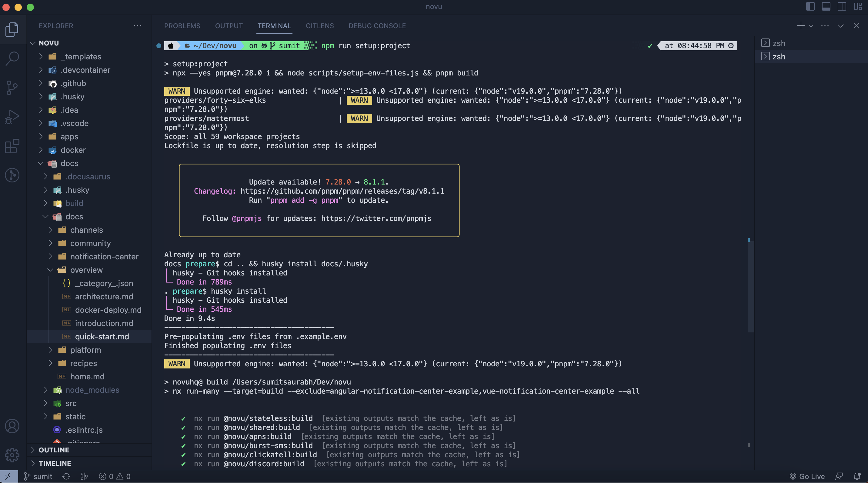The height and width of the screenshot is (483, 868).
Task: Create a new terminal with the plus icon
Action: pos(800,25)
